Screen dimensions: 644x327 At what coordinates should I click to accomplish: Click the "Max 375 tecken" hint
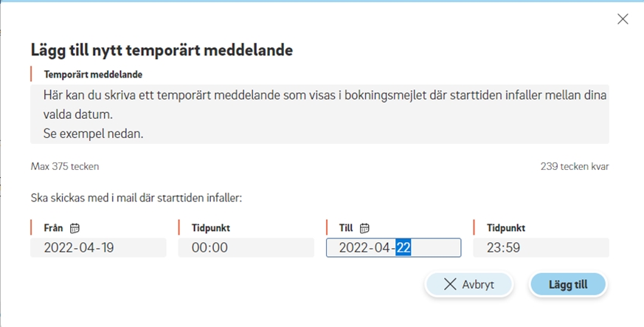point(65,166)
